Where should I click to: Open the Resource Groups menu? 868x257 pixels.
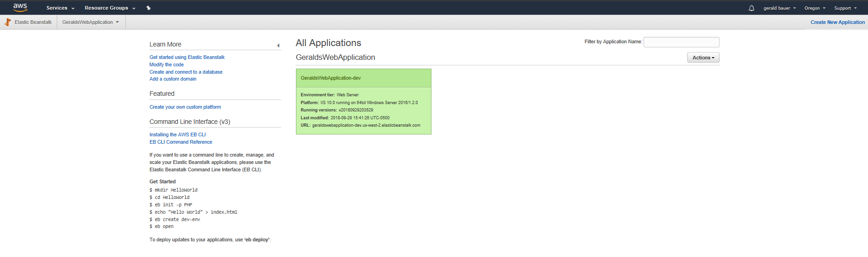[110, 8]
